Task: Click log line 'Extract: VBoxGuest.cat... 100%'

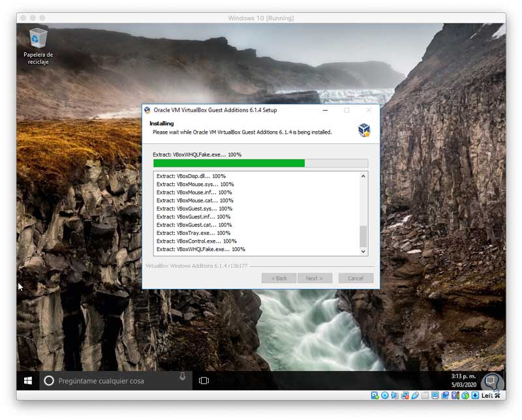Action: (194, 225)
